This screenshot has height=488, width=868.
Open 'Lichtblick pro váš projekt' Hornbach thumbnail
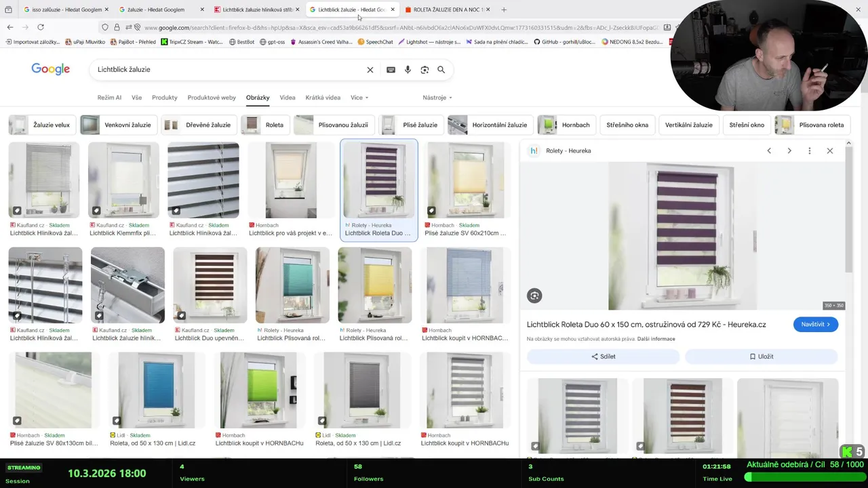click(290, 180)
